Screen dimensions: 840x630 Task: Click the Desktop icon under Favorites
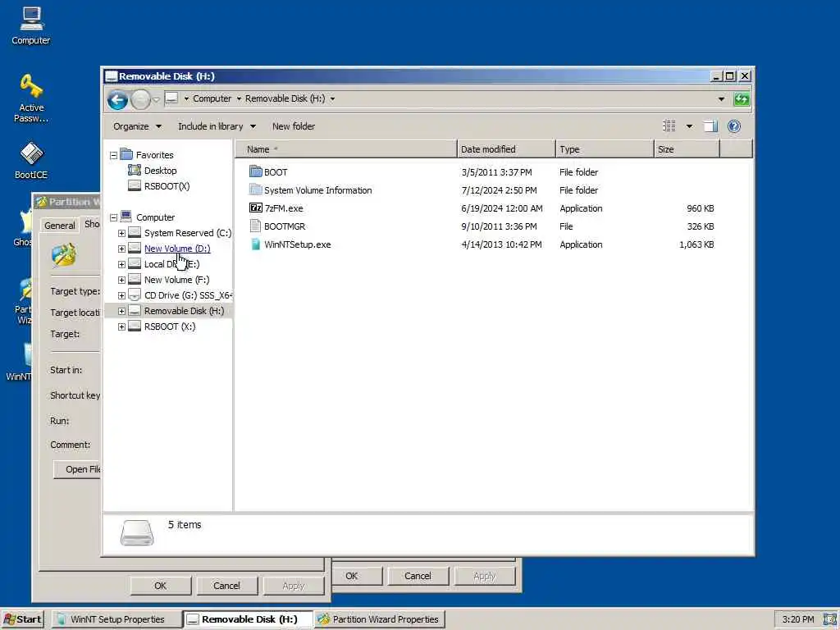pos(135,170)
